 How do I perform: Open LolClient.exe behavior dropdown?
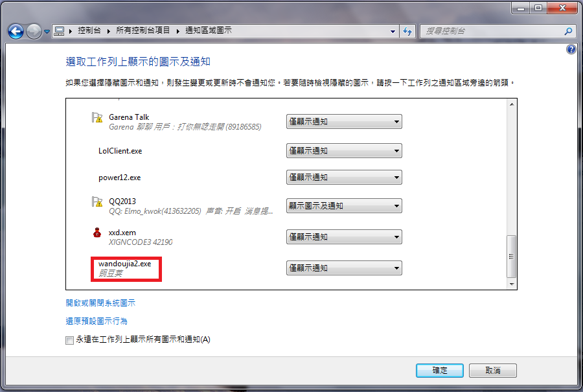tap(344, 150)
